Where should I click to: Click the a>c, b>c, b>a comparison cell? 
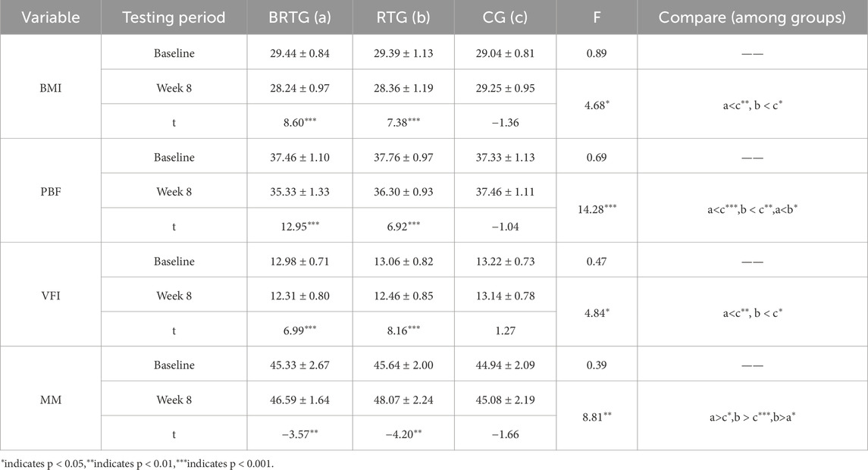pyautogui.click(x=752, y=418)
